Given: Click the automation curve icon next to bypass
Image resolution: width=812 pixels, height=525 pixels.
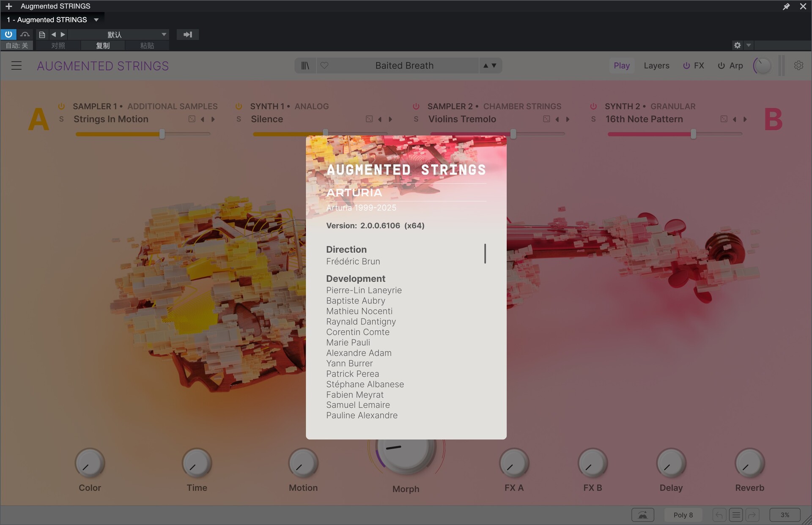Looking at the screenshot, I should 25,35.
